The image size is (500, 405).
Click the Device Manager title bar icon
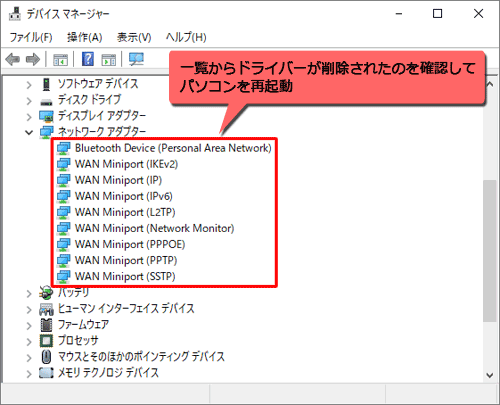[15, 14]
